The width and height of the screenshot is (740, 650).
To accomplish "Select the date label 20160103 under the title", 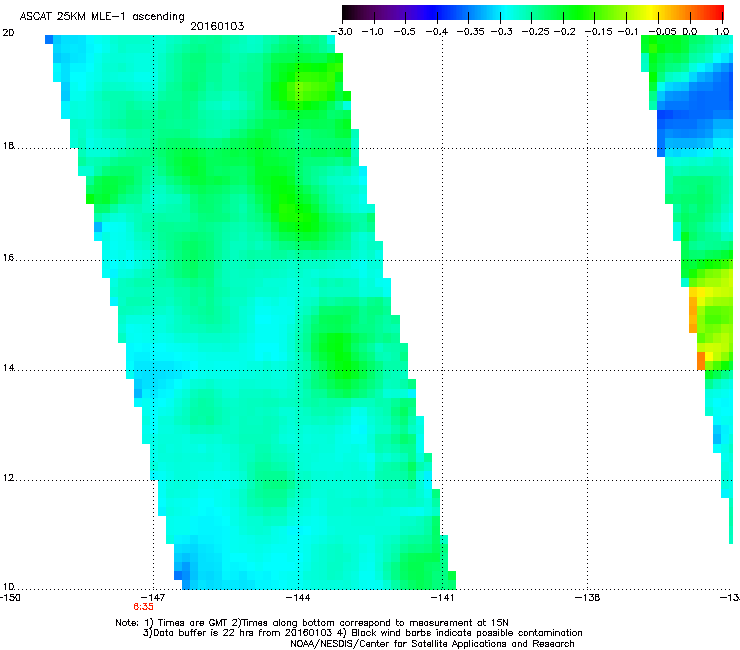I will [x=217, y=26].
